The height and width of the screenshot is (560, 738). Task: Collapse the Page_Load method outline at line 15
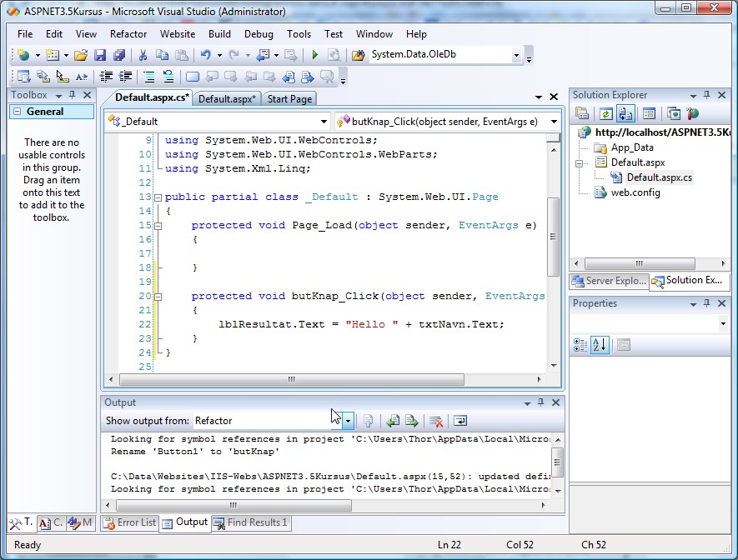158,226
